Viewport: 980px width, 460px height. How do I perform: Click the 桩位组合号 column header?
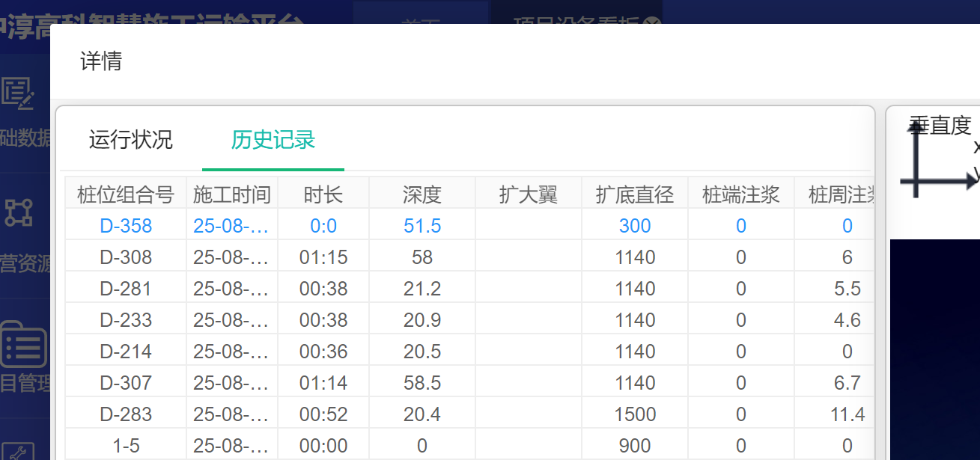coord(125,195)
